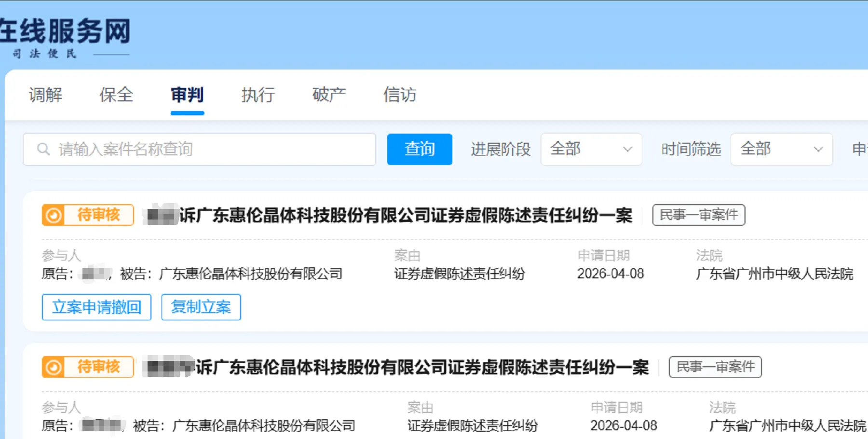Switch to the 执行 tab
This screenshot has height=439, width=868.
258,95
